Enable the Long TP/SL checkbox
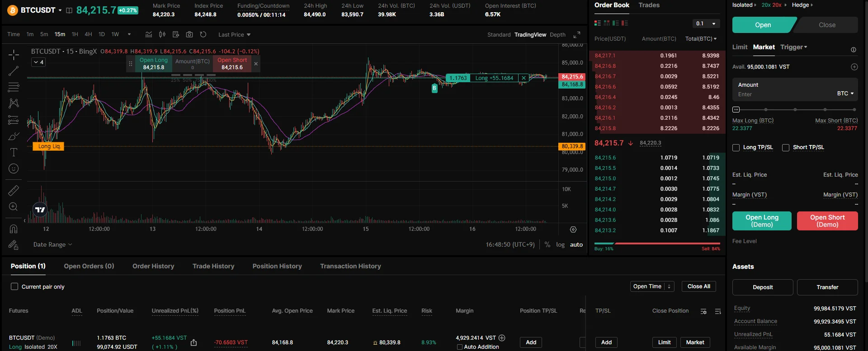868x351 pixels. (736, 148)
